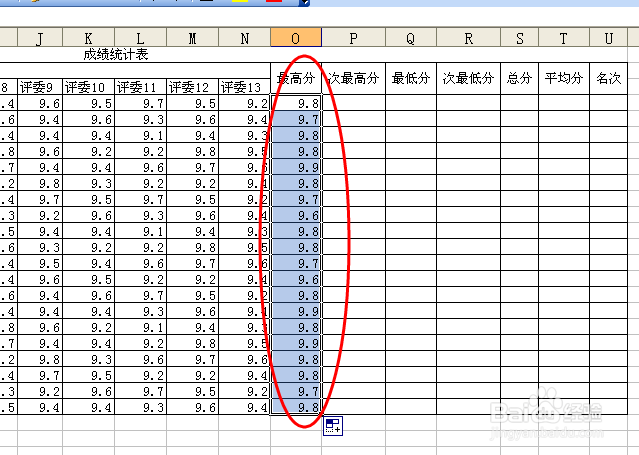
Task: Select column M header
Action: point(192,38)
